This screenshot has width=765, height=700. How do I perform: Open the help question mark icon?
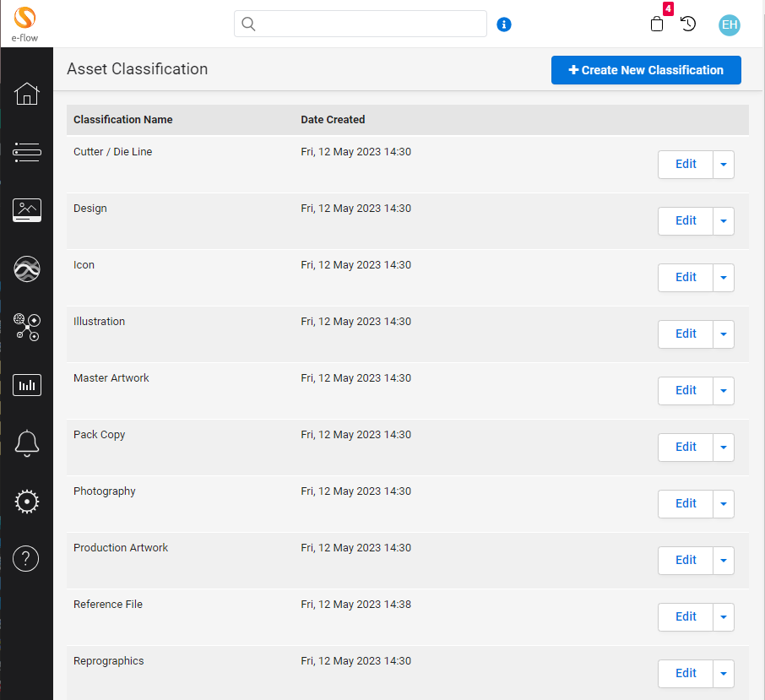[x=27, y=558]
